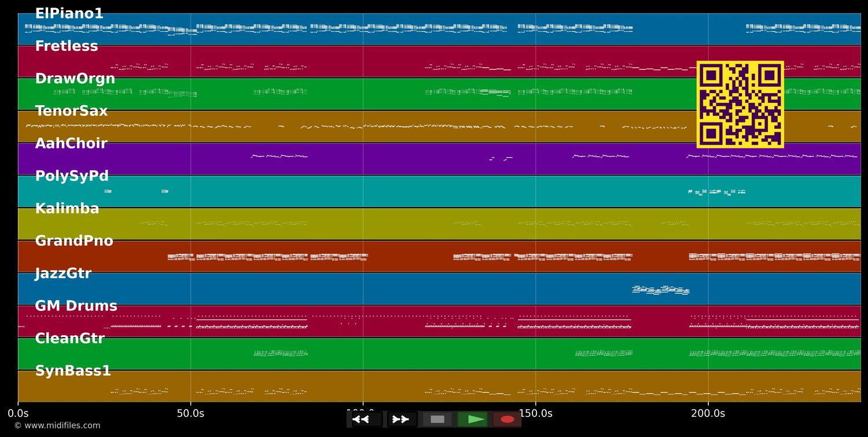Click the fast-forward button
This screenshot has height=437, width=868.
click(402, 419)
